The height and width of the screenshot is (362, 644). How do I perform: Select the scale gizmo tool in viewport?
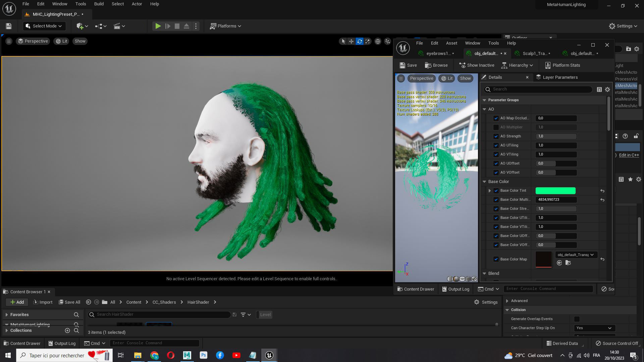[368, 41]
